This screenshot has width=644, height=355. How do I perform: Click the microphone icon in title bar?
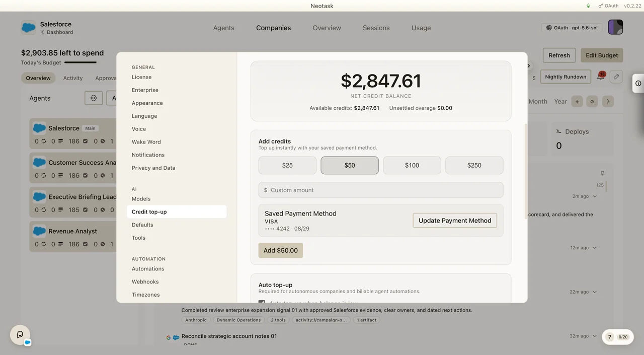click(x=589, y=6)
